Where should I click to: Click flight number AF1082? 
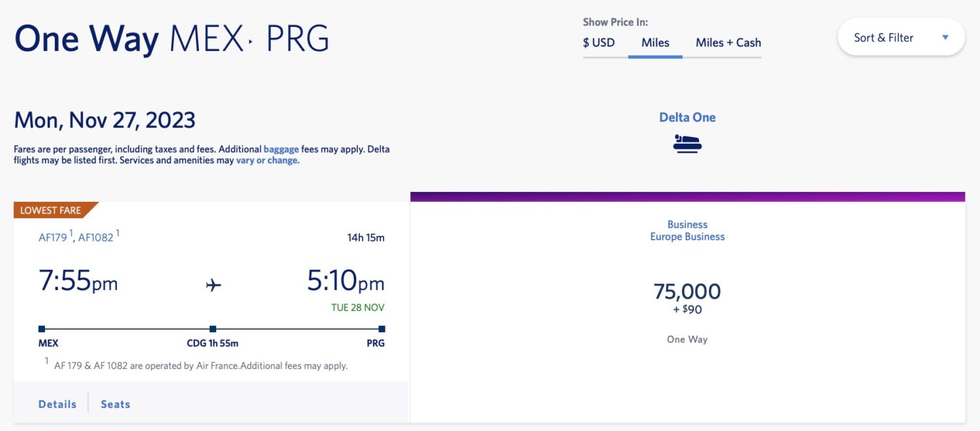click(x=95, y=238)
